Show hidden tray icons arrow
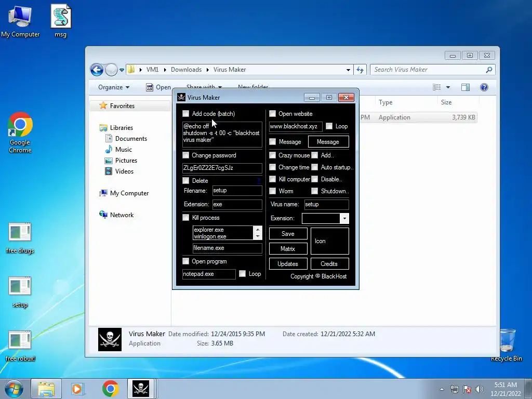Screen dimensions: 532x399 (x=442, y=389)
